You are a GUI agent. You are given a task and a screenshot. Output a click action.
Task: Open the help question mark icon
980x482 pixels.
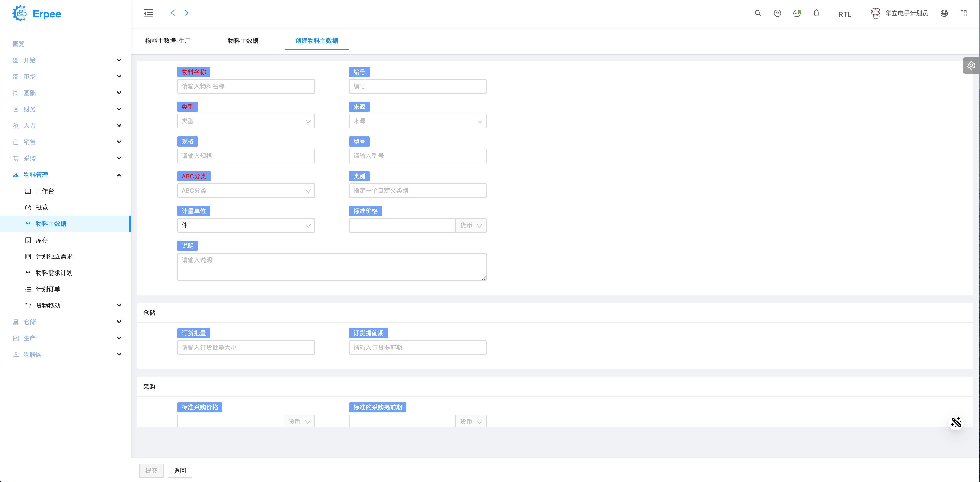click(x=777, y=13)
